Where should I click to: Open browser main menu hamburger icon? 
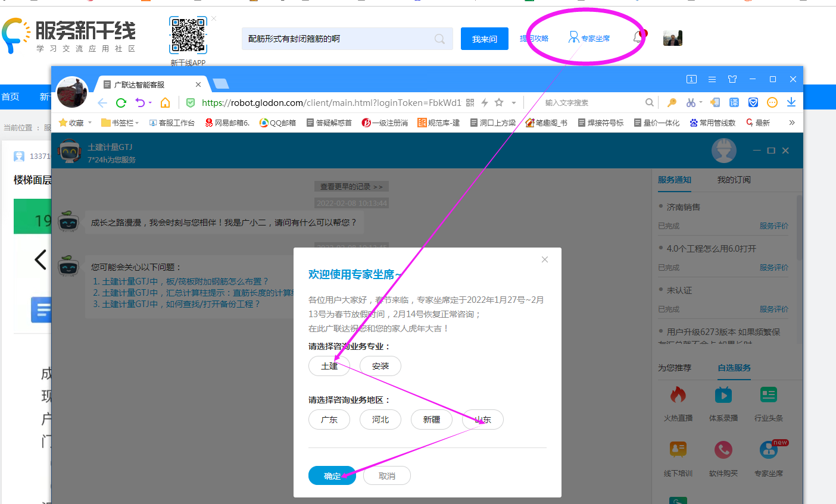(712, 79)
